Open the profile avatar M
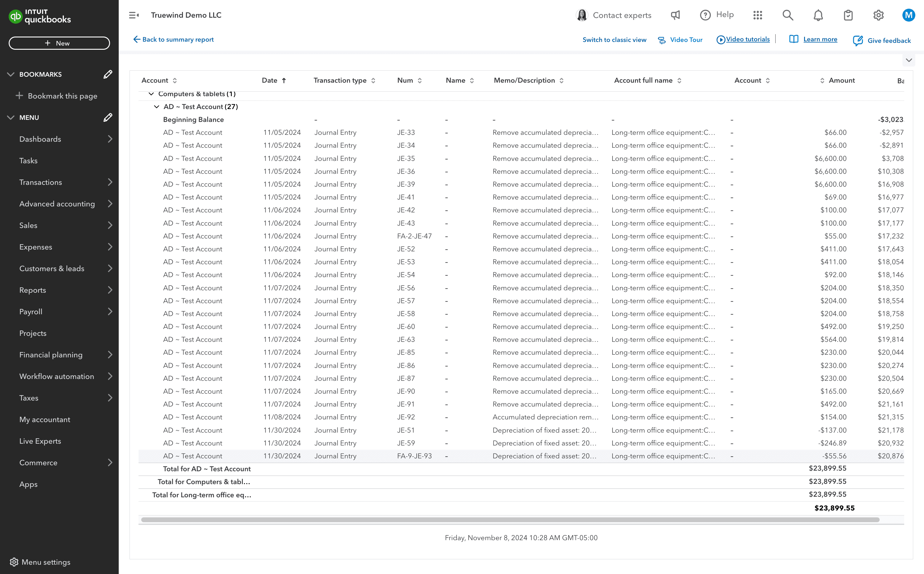Image resolution: width=924 pixels, height=574 pixels. pos(909,15)
